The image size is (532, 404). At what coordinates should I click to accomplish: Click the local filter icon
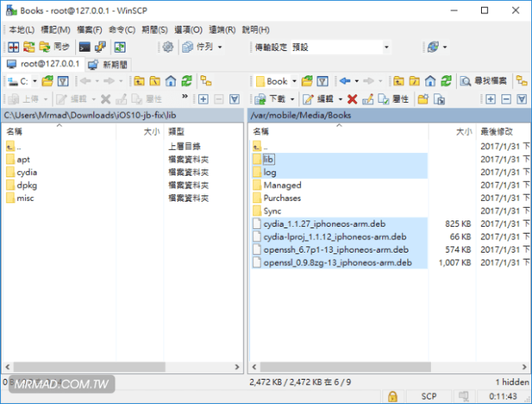coord(63,82)
